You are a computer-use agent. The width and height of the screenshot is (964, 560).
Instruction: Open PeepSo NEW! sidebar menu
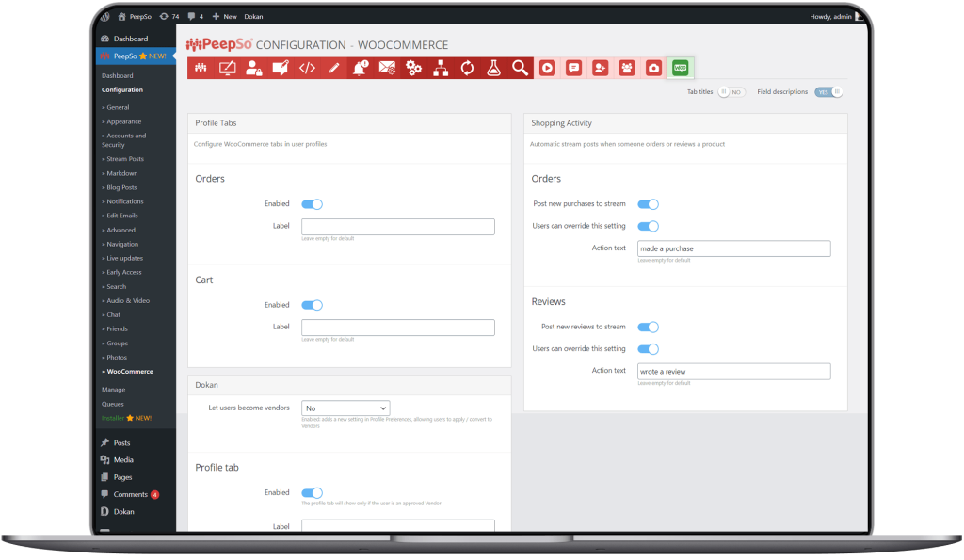[x=136, y=56]
